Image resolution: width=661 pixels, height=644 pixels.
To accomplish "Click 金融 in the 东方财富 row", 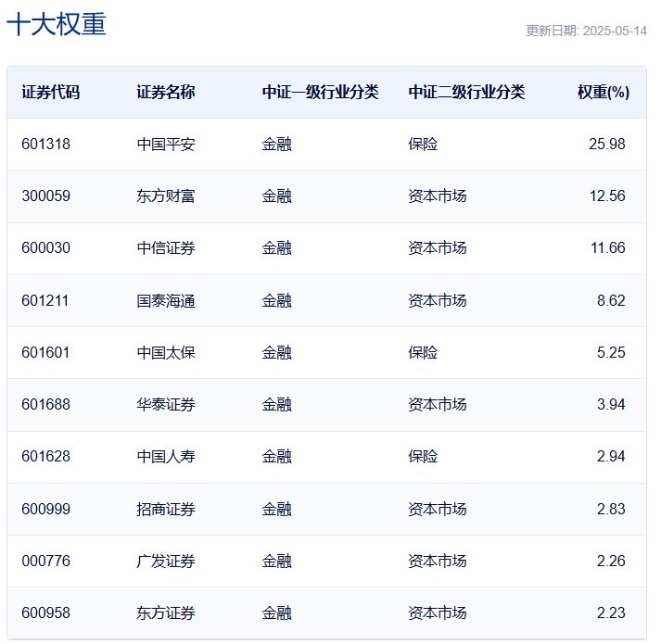I will click(x=276, y=196).
